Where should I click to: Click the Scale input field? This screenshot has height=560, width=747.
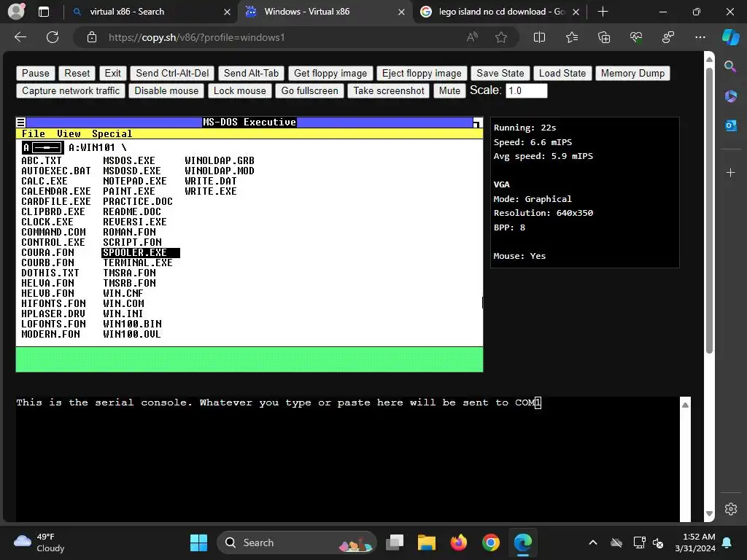pos(527,91)
